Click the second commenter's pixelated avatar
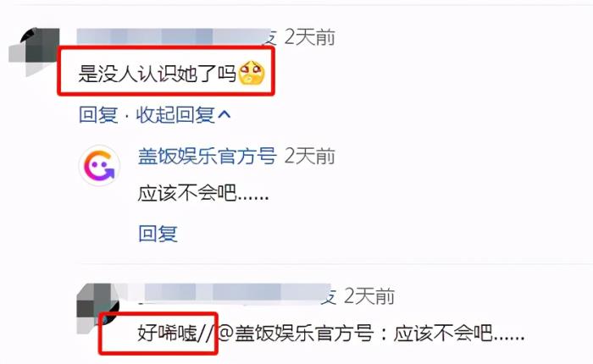 tap(97, 309)
